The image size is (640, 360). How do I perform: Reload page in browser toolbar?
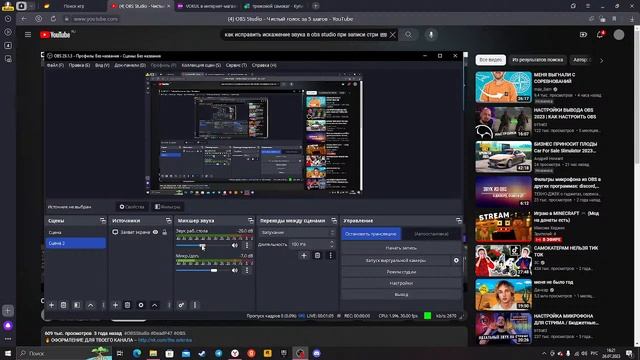(x=53, y=19)
